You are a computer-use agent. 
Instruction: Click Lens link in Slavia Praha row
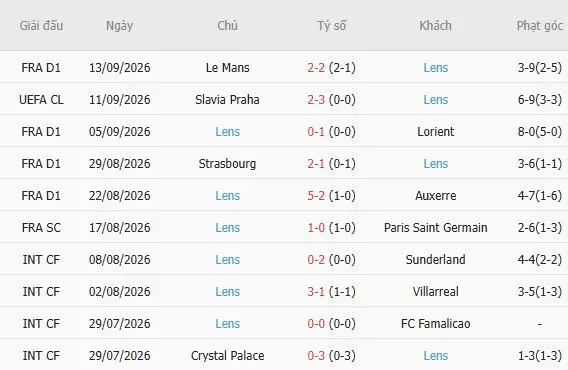tap(436, 100)
